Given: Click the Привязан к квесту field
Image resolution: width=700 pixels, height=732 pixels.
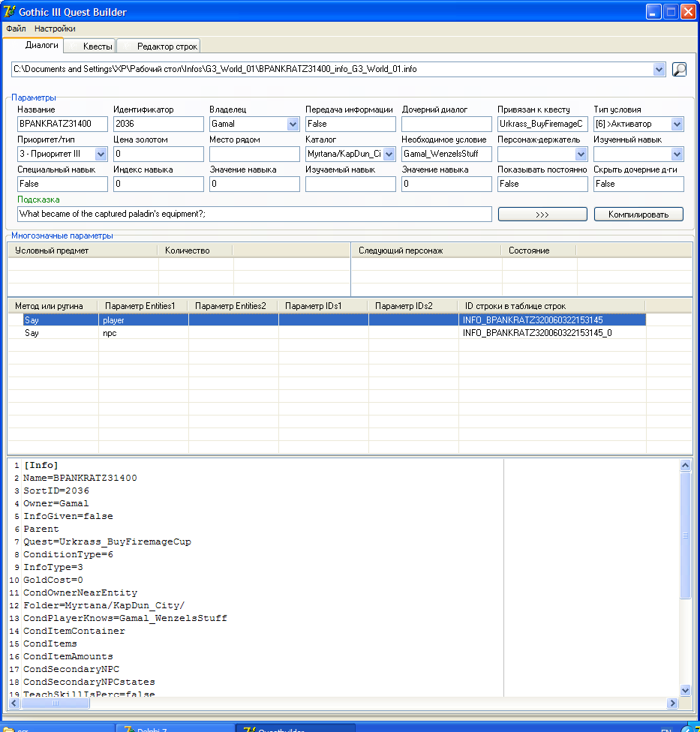Looking at the screenshot, I should 542,124.
